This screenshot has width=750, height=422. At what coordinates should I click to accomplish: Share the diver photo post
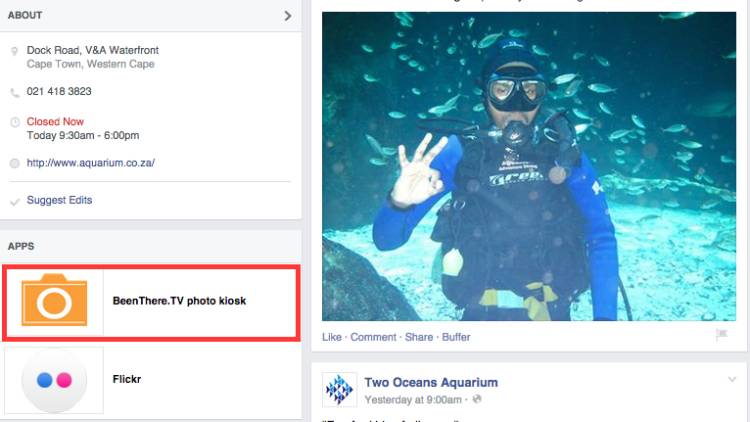[x=419, y=337]
